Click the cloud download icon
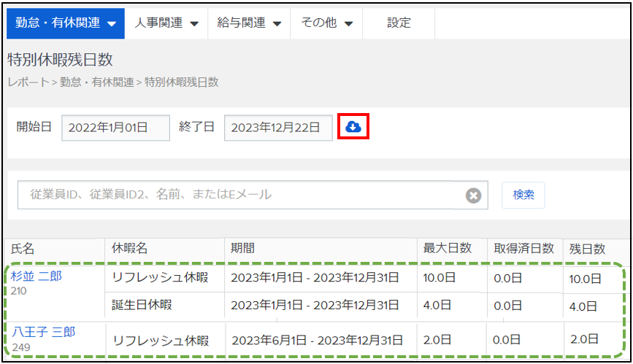The image size is (633, 364). point(353,127)
